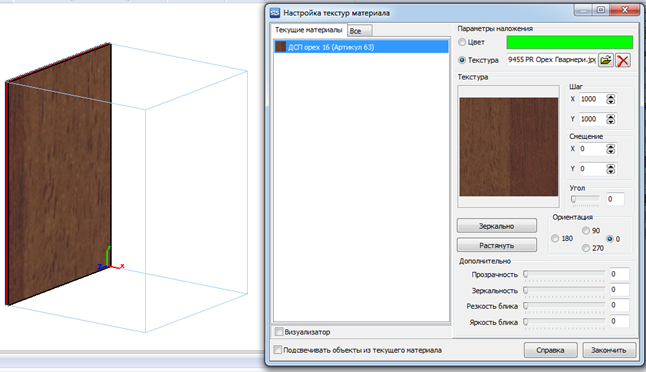Screen dimensions: 646x372
Task: Pick the green color swatch
Action: [569, 42]
